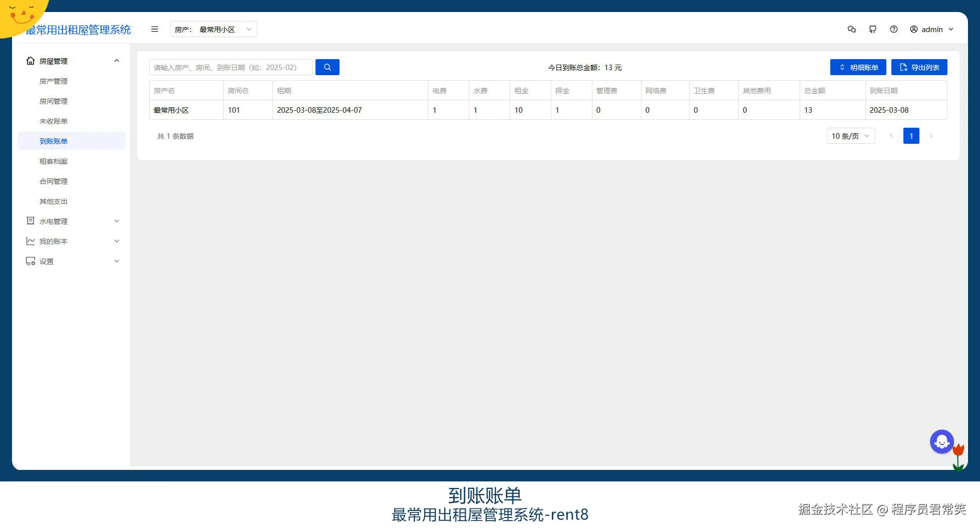Screen dimensions: 980x530
Task: Select 租客档案 from the sidebar
Action: coord(53,161)
